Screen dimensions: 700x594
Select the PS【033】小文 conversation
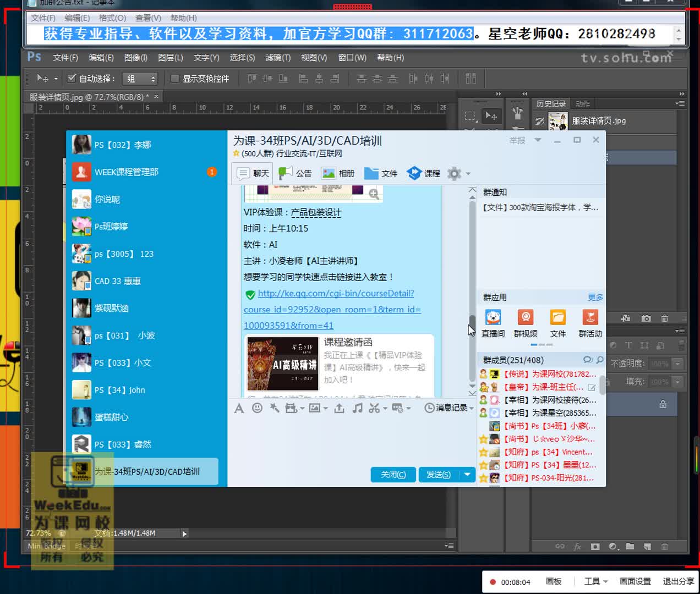122,363
